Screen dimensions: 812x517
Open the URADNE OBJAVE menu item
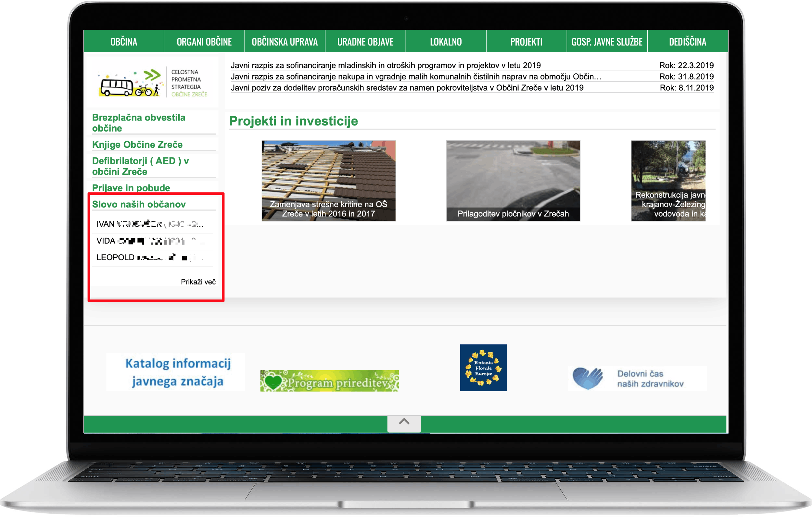click(365, 42)
